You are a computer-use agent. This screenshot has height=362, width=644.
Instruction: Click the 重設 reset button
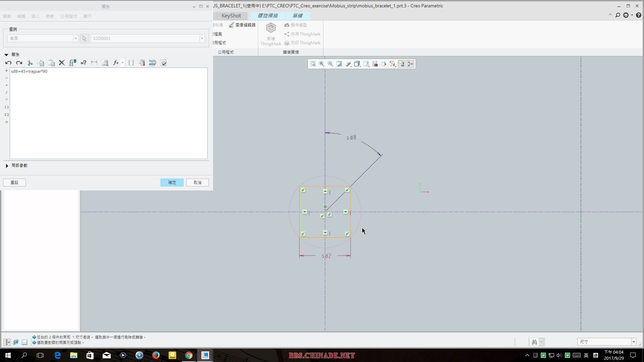pyautogui.click(x=14, y=182)
